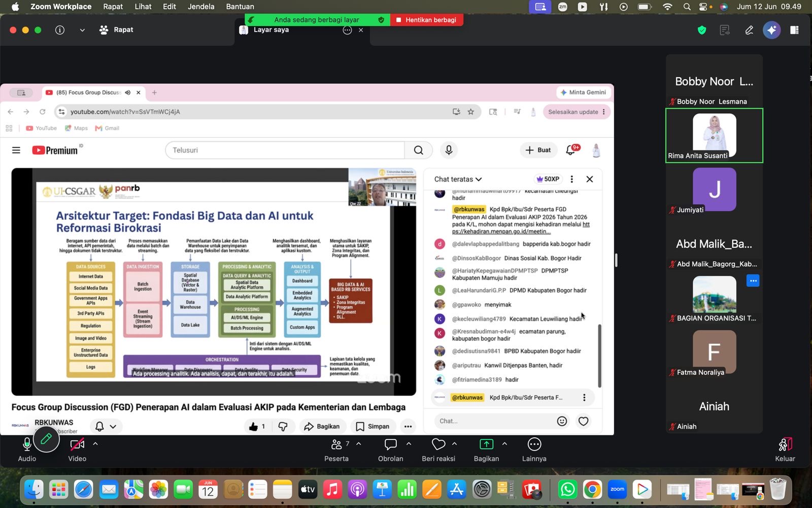This screenshot has width=812, height=508.
Task: Open the meeting view dropdown chevron
Action: [x=82, y=30]
